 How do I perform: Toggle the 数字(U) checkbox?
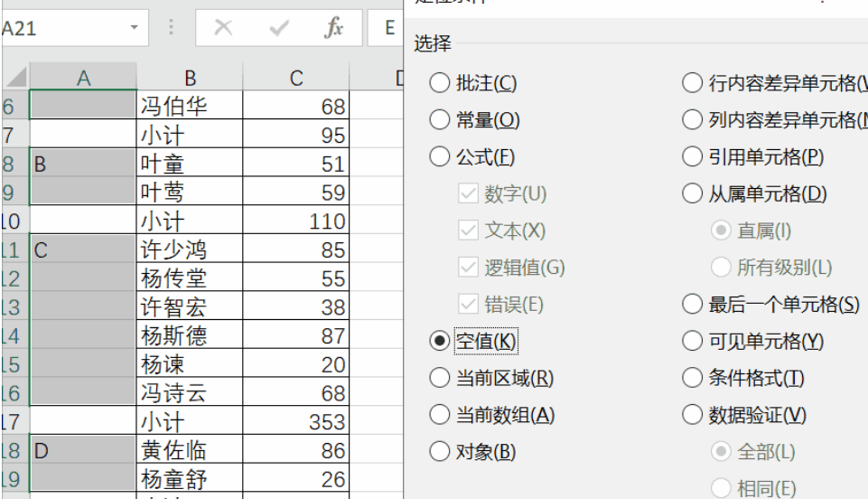click(468, 193)
